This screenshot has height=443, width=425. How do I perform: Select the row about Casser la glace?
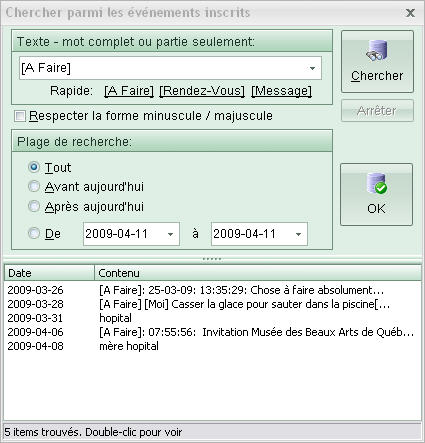[212, 304]
